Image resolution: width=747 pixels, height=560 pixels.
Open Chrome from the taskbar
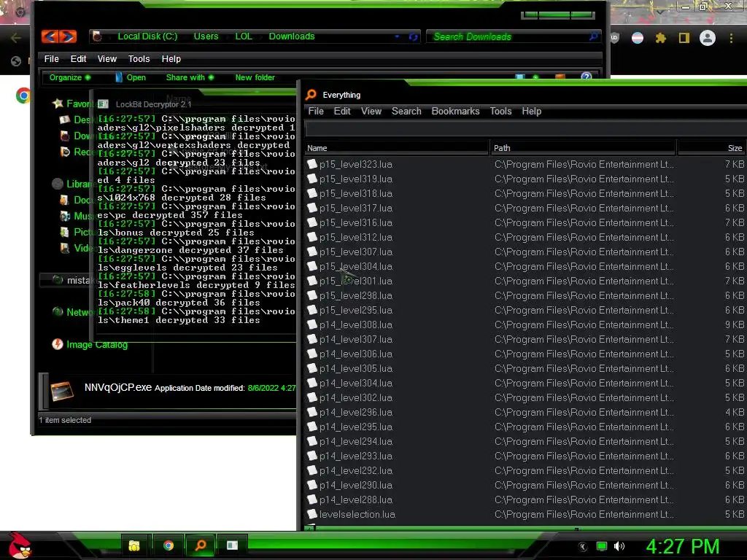168,545
